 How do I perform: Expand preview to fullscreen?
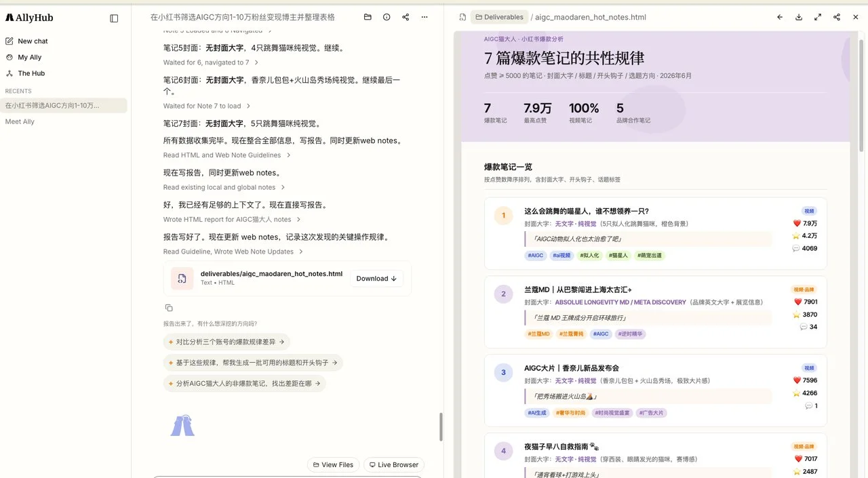point(818,17)
